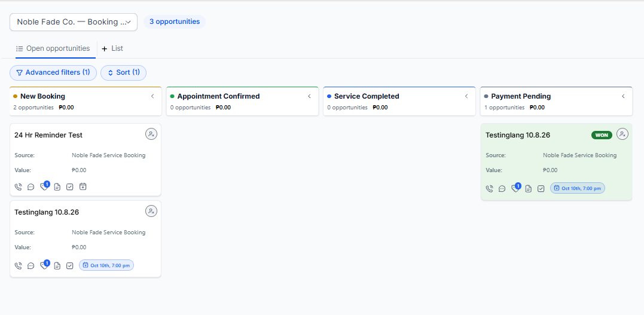
Task: Open notes icon on New Booking Testinglang card
Action: click(x=57, y=266)
